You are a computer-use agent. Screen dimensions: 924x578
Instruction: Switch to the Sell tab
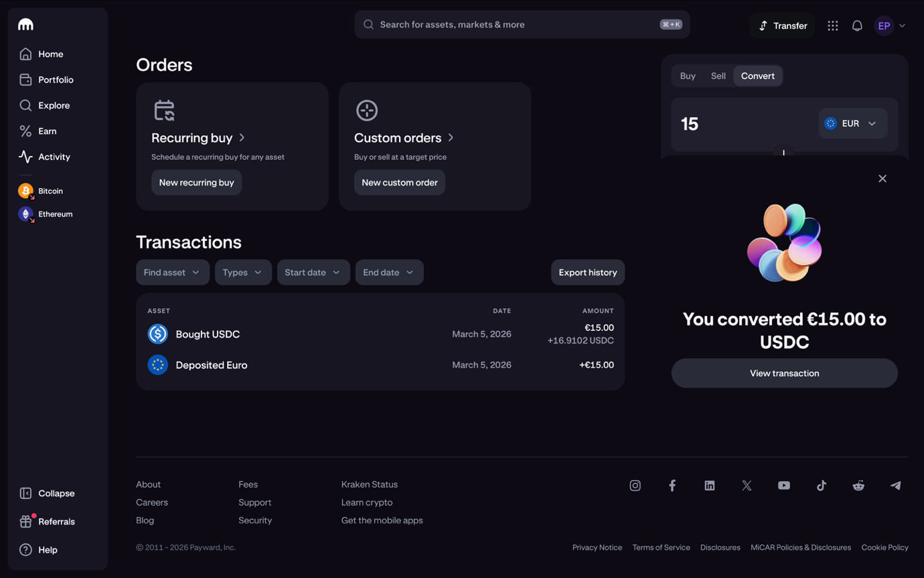(x=718, y=76)
